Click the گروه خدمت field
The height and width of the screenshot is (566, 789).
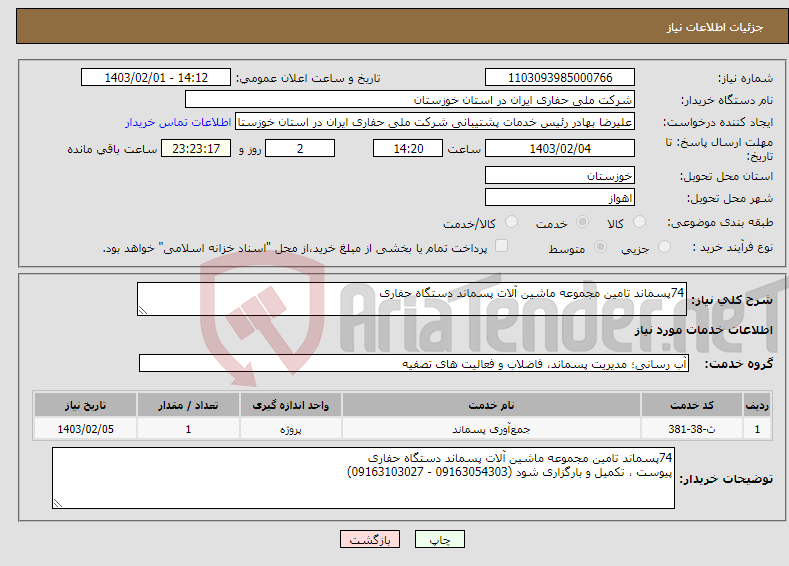(414, 363)
